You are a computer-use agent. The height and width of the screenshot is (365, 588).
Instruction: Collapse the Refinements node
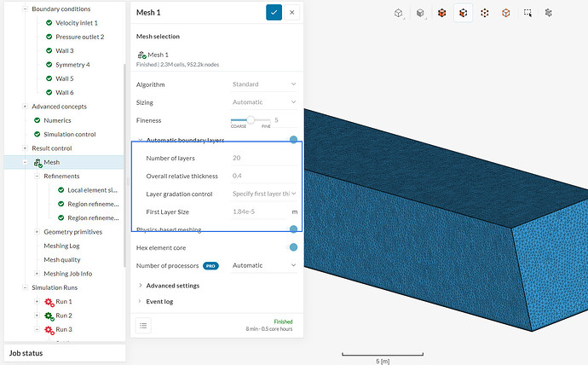tap(37, 176)
